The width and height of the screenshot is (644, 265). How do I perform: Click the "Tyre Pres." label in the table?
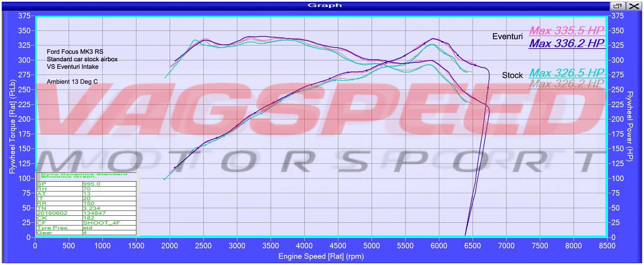(53, 228)
